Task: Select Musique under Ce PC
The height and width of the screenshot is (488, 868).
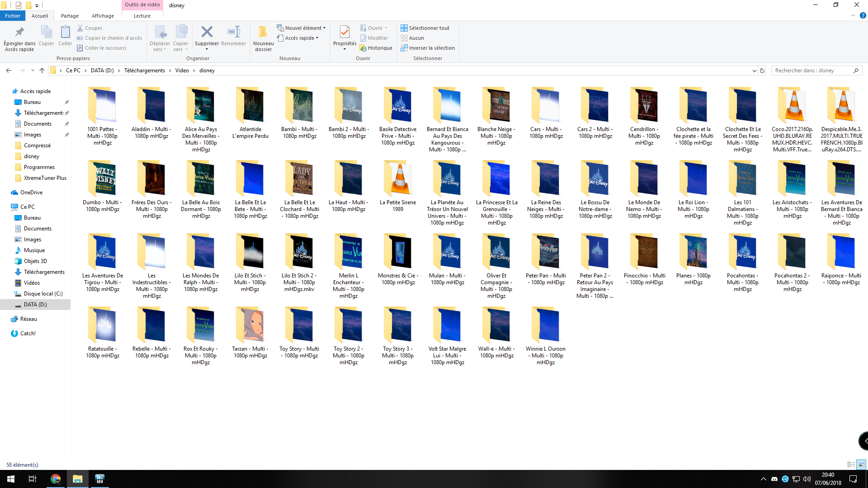Action: click(x=34, y=250)
